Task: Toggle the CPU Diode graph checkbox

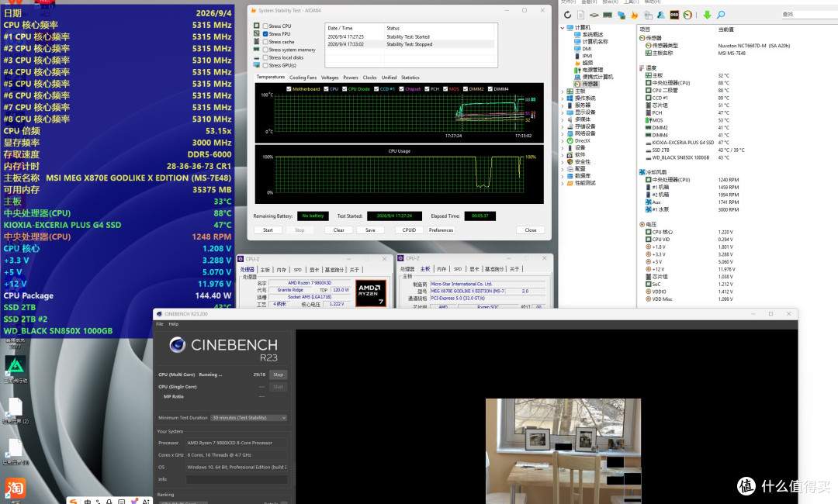Action: click(x=345, y=89)
